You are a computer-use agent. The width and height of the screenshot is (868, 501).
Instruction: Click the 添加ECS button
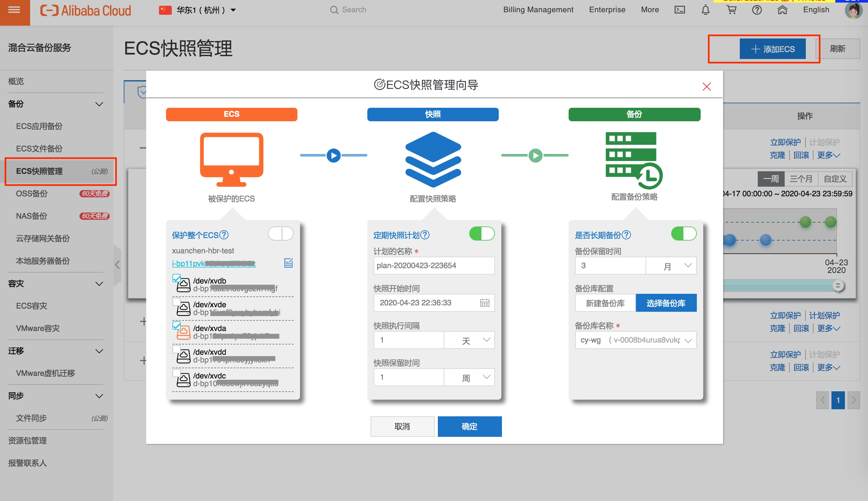[x=772, y=49]
